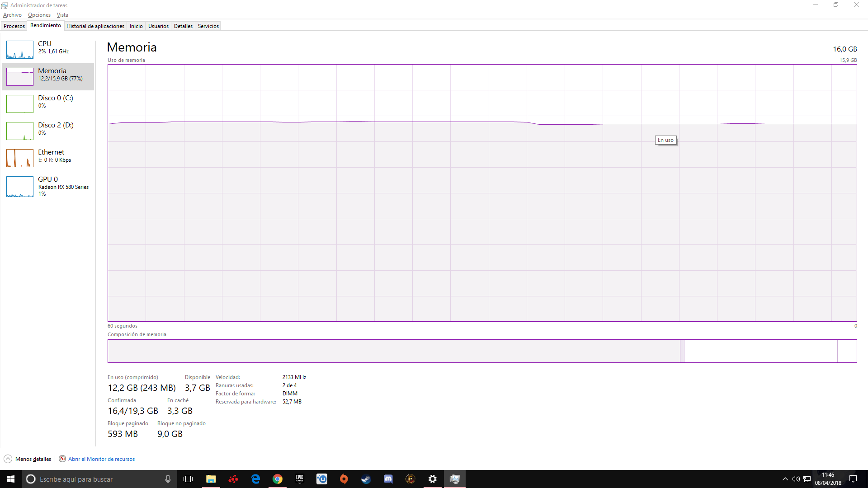Open the Vista menu

(x=62, y=15)
